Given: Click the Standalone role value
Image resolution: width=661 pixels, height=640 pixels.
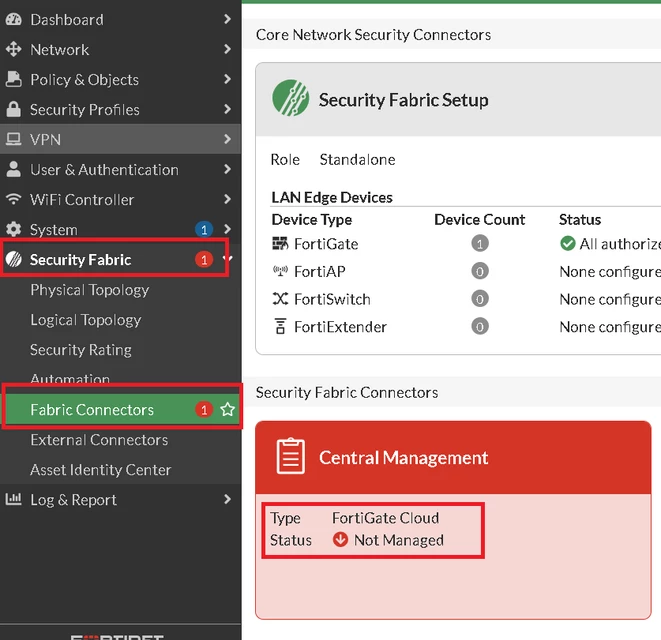Looking at the screenshot, I should [x=357, y=159].
